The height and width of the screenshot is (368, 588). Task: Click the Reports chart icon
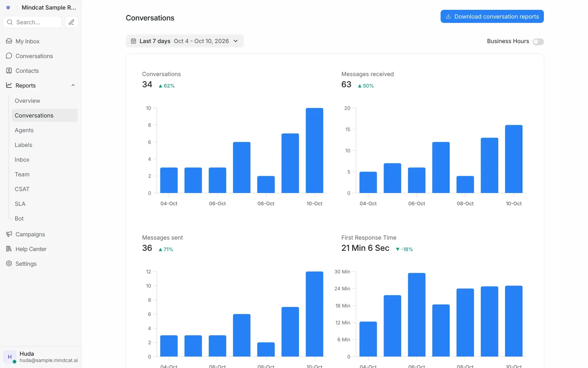point(9,85)
